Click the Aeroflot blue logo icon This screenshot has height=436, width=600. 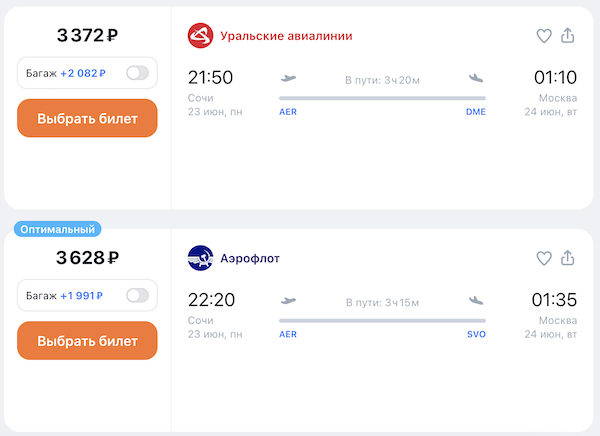pos(201,258)
